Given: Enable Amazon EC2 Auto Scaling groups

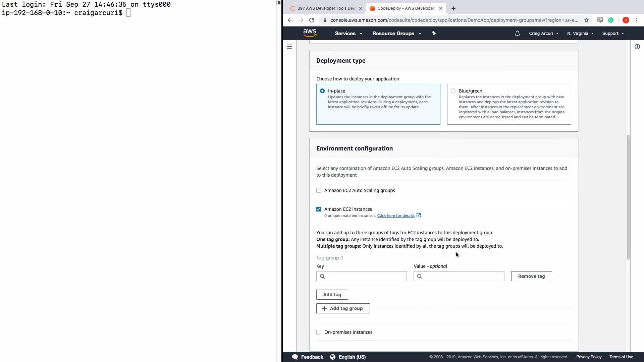Looking at the screenshot, I should (319, 190).
